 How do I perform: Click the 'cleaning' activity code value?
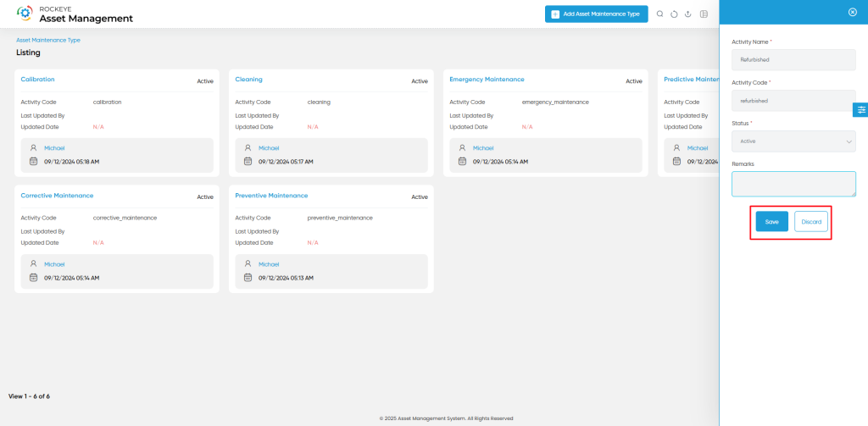[x=319, y=102]
